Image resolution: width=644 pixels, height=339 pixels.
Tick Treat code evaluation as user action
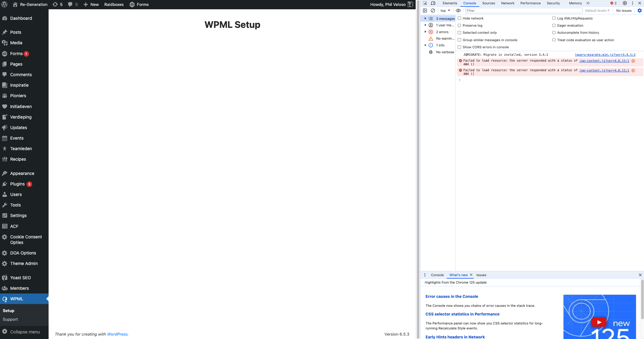554,40
